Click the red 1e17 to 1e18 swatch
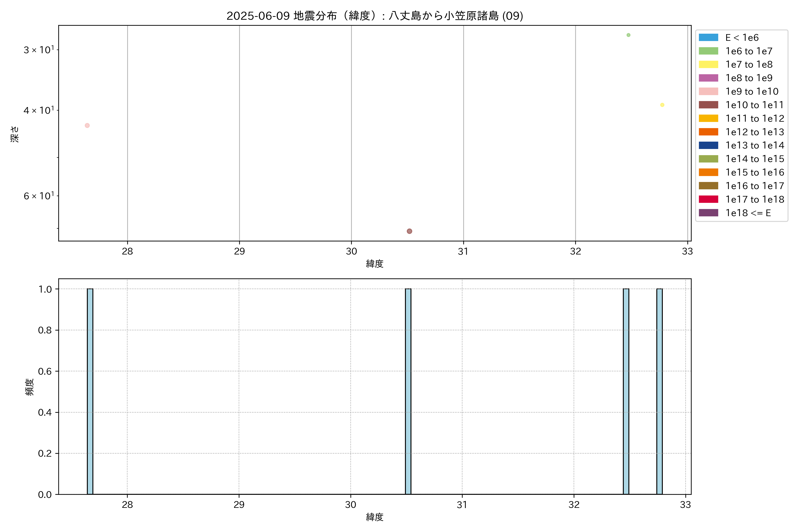The height and width of the screenshot is (532, 798). [708, 199]
